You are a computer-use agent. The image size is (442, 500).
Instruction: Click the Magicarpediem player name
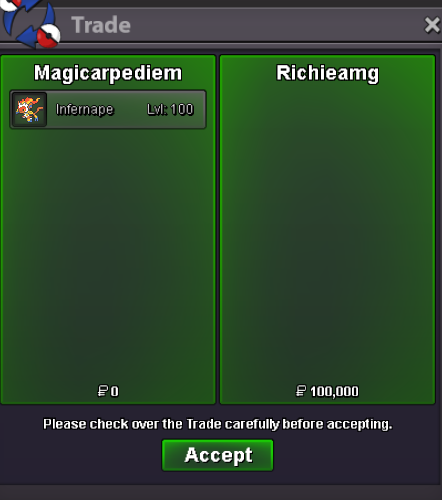(108, 73)
